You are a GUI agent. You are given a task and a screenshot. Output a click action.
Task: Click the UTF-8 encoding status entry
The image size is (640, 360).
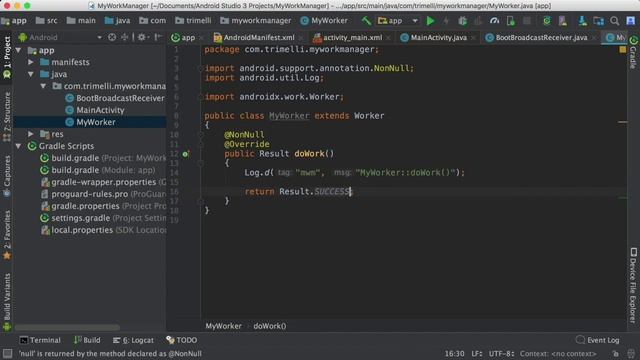[x=502, y=353]
